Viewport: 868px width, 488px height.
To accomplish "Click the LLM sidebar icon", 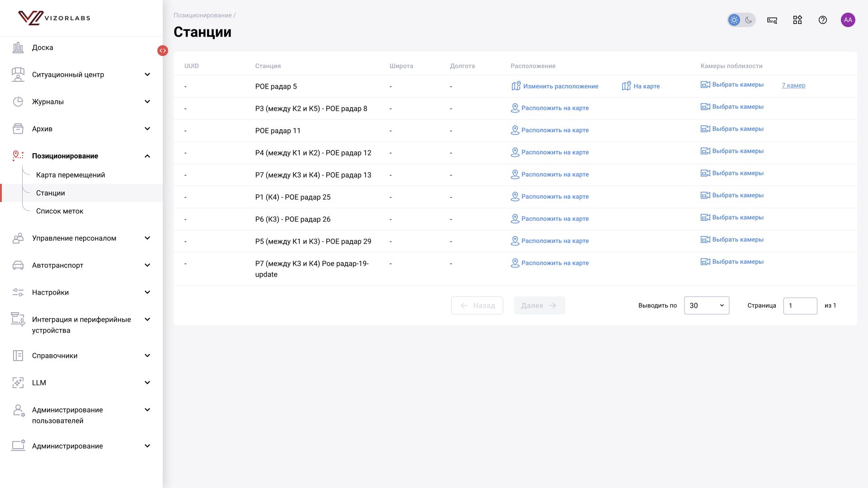I will 18,383.
